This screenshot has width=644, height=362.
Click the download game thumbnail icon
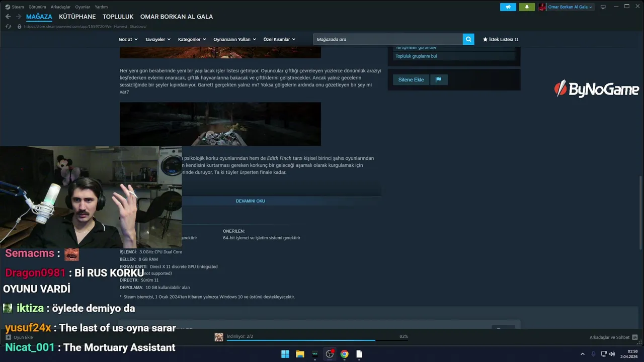[x=219, y=337]
